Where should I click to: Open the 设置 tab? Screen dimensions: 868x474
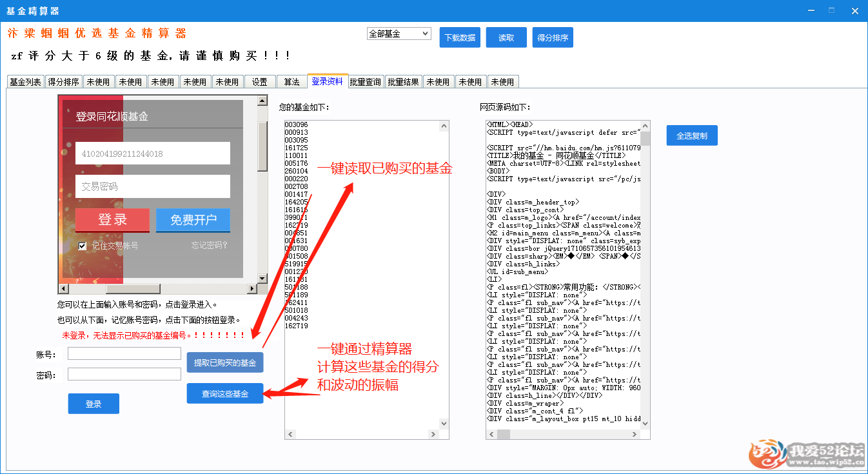260,82
